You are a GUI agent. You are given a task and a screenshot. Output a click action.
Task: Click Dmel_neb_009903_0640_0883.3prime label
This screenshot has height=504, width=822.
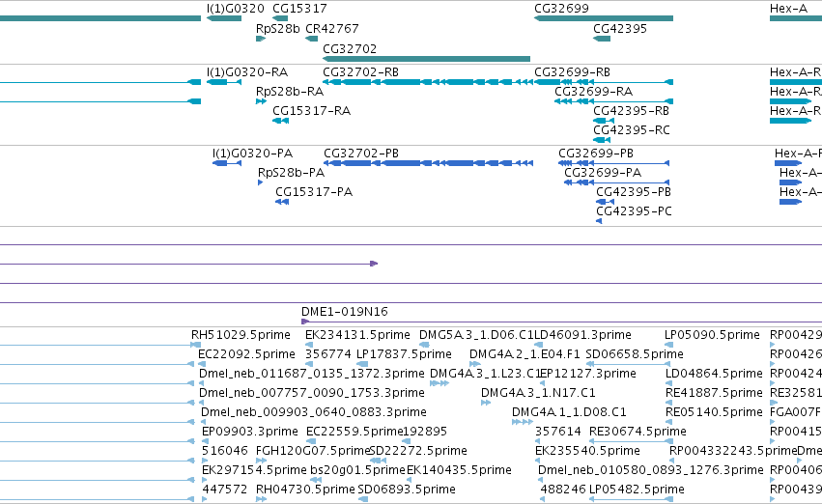314,412
